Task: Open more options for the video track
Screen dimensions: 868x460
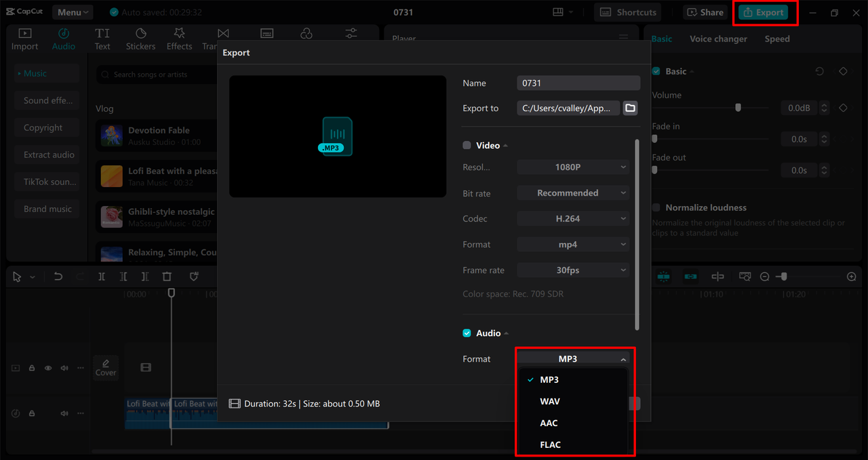Action: click(x=80, y=368)
